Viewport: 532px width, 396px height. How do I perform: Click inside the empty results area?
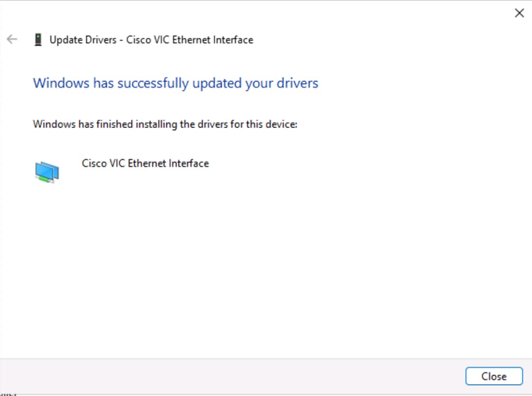(x=266, y=266)
